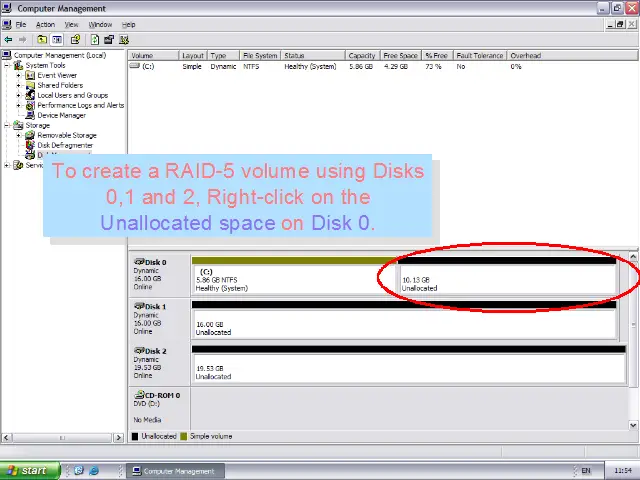Sort by the Capacity column header

click(x=361, y=56)
